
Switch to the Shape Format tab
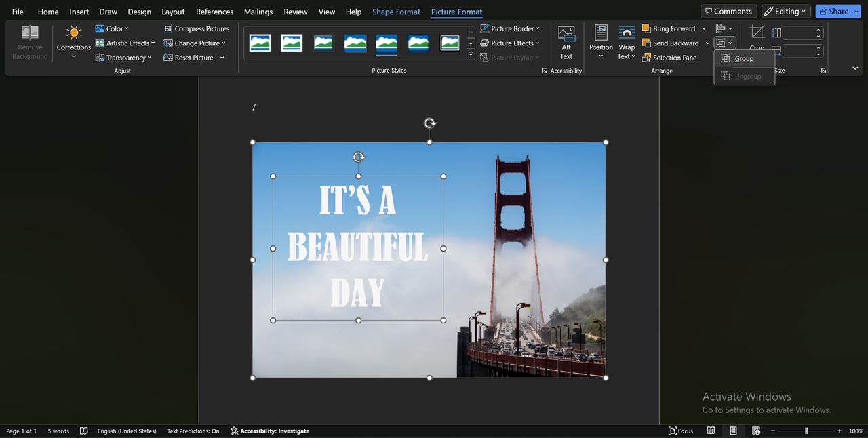click(396, 12)
